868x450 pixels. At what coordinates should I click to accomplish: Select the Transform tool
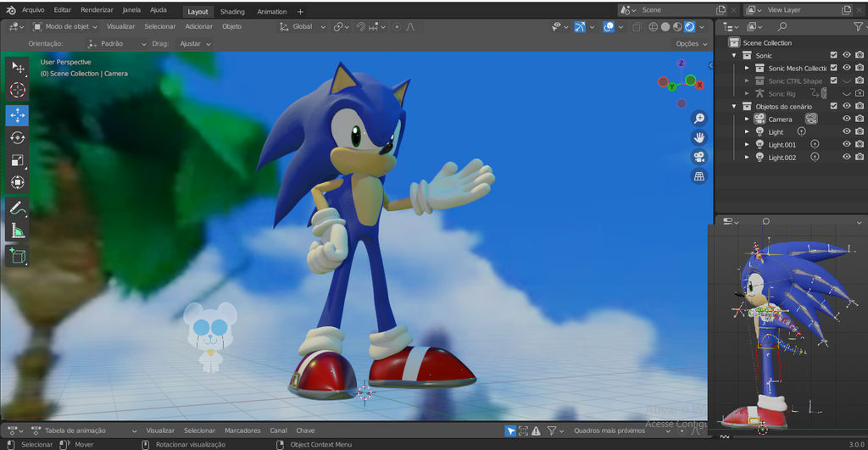[x=18, y=182]
